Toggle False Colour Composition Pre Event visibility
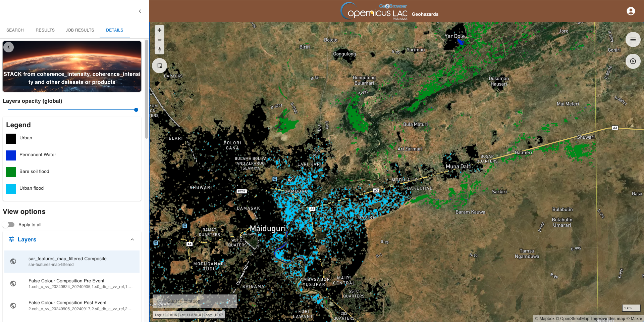Image resolution: width=644 pixels, height=322 pixels. click(x=13, y=283)
